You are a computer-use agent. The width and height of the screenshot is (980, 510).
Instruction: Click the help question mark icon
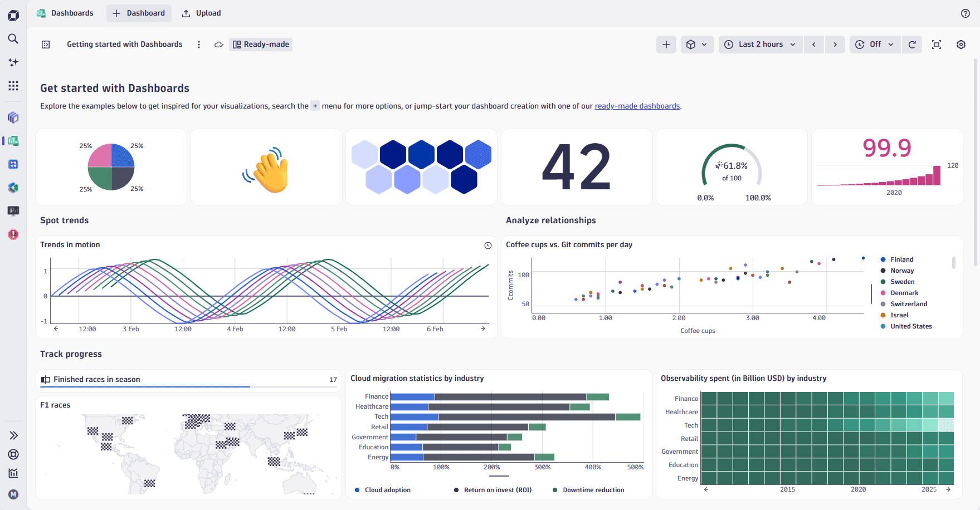click(966, 13)
